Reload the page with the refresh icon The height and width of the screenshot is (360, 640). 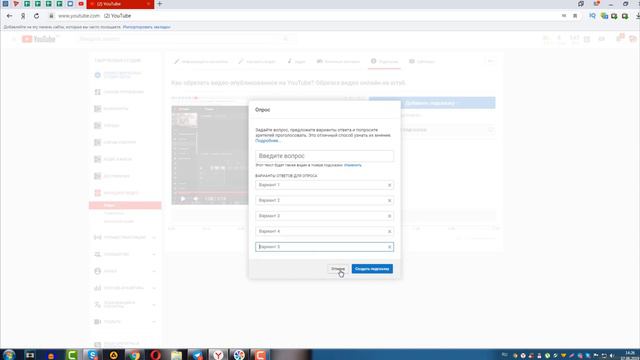click(x=37, y=16)
